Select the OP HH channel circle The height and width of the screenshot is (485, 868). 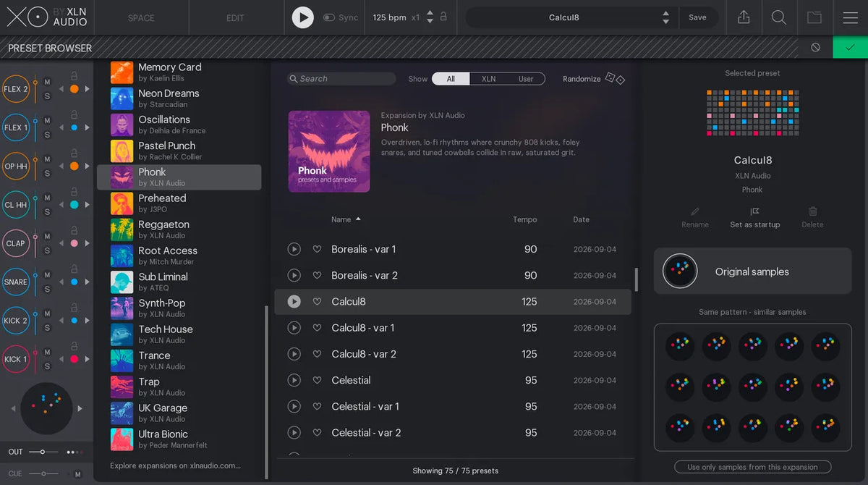click(15, 166)
